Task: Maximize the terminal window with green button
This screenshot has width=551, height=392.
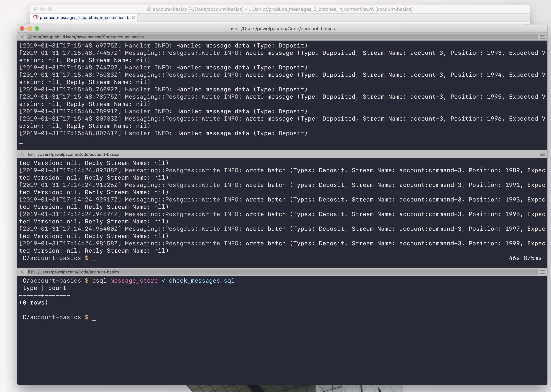Action: 37,28
